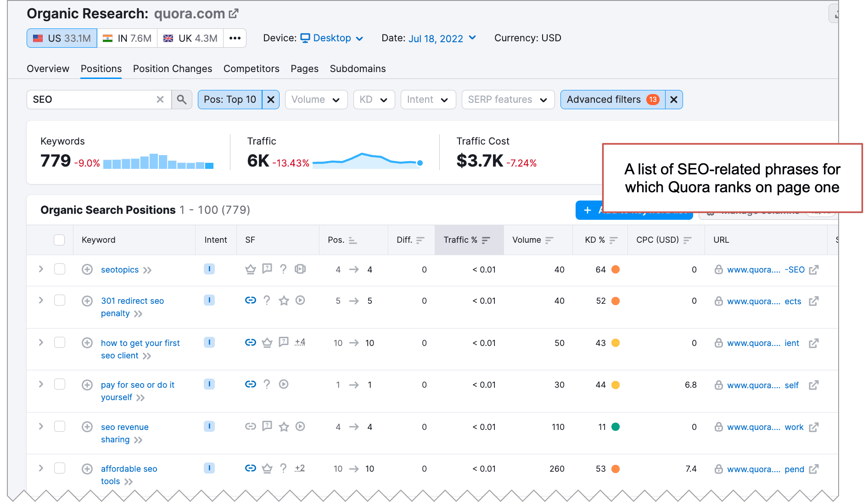This screenshot has height=502, width=868.
Task: Toggle the select-all header checkbox
Action: click(x=59, y=240)
